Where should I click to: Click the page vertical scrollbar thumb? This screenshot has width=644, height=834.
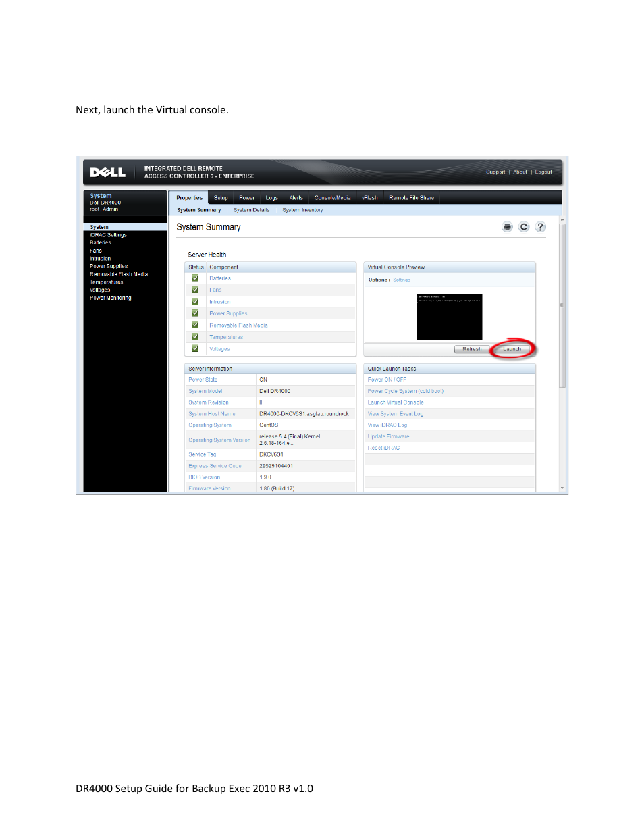(562, 305)
